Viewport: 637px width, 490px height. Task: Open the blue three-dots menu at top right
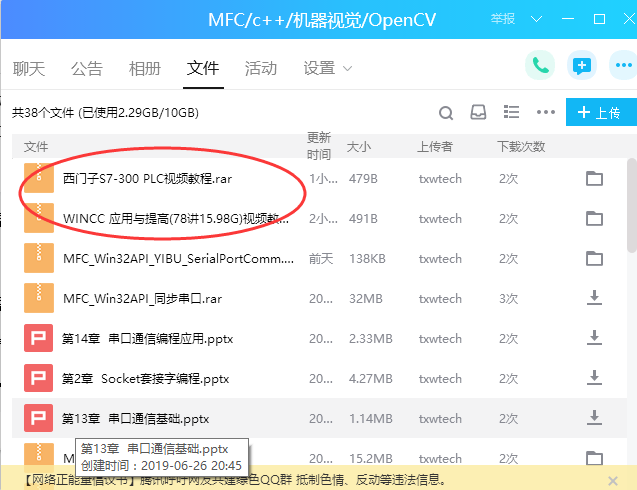pos(624,65)
